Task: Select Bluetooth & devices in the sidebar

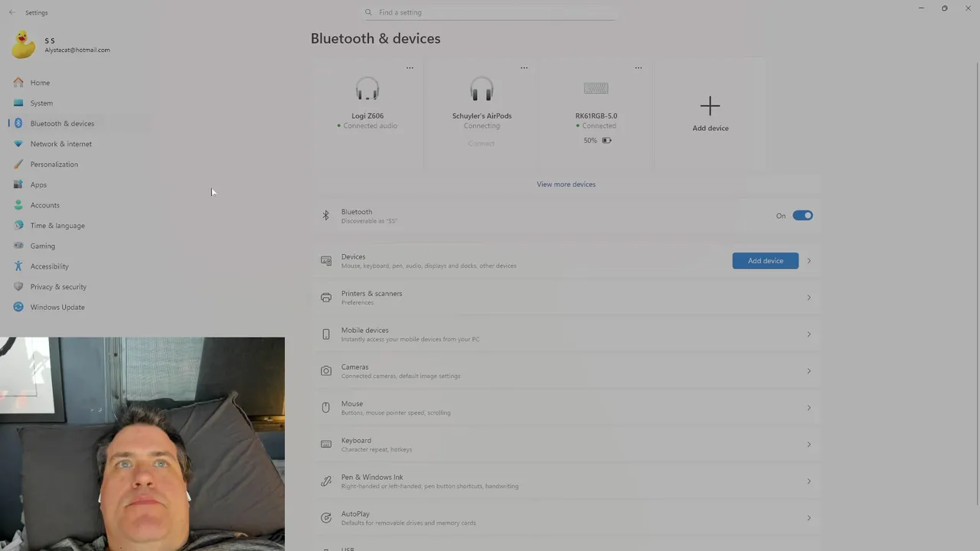Action: 62,123
